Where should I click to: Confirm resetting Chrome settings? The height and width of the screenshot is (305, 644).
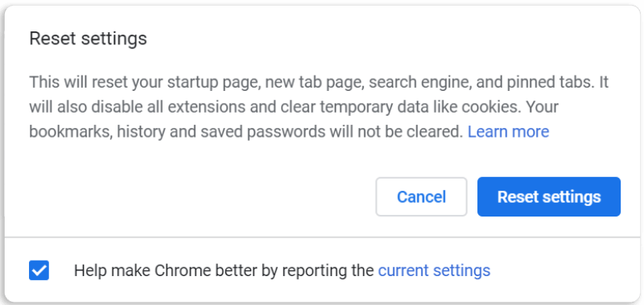[549, 196]
